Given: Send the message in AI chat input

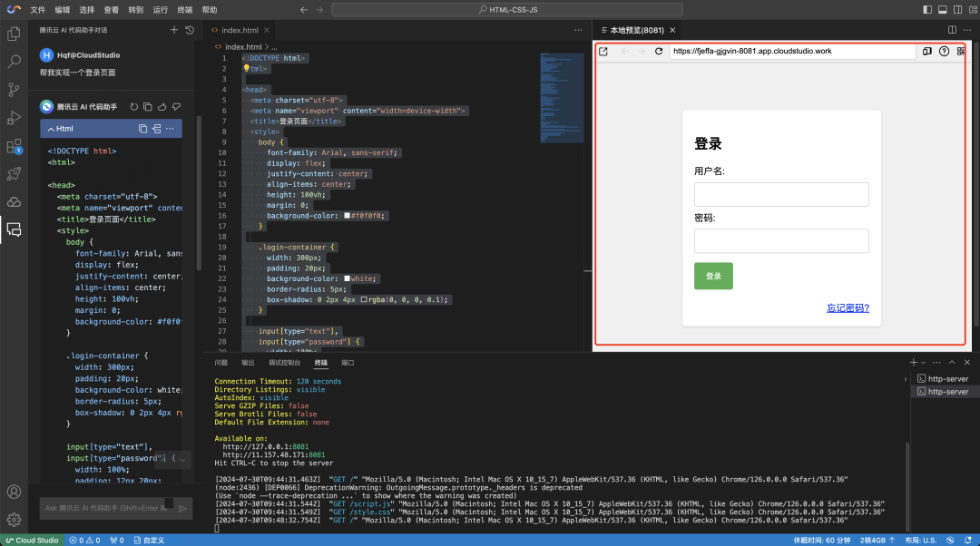Looking at the screenshot, I should tap(182, 509).
